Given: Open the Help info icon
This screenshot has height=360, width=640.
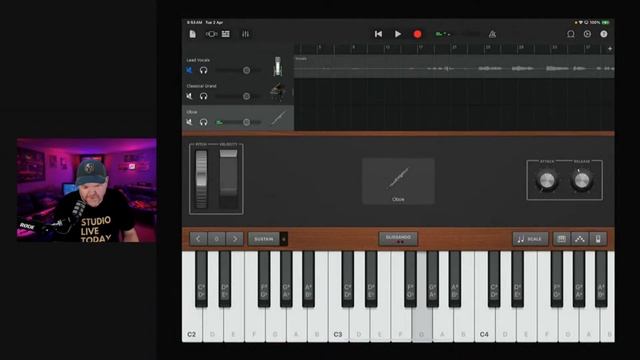Looking at the screenshot, I should [x=604, y=34].
